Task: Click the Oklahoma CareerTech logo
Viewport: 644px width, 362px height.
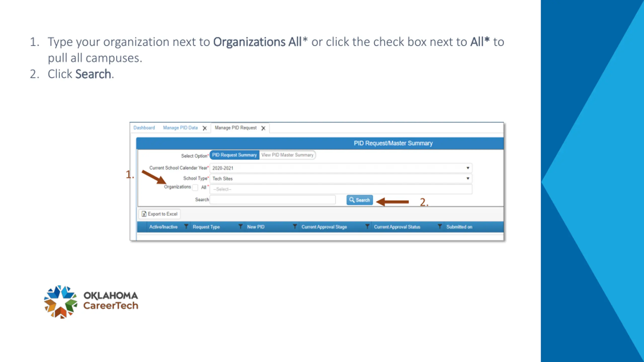Action: [91, 301]
